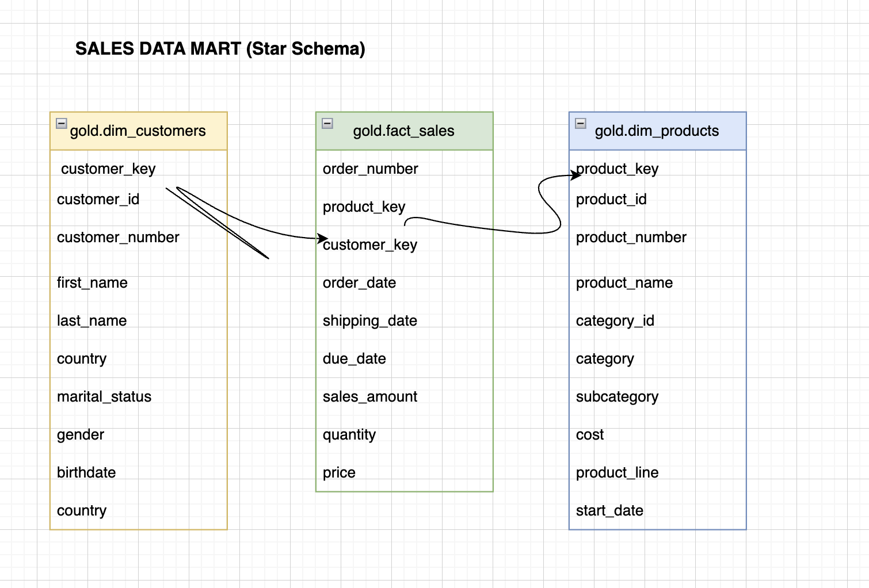Collapse the gold.dim_products table
Viewport: 869px width, 588px height.
(x=581, y=121)
